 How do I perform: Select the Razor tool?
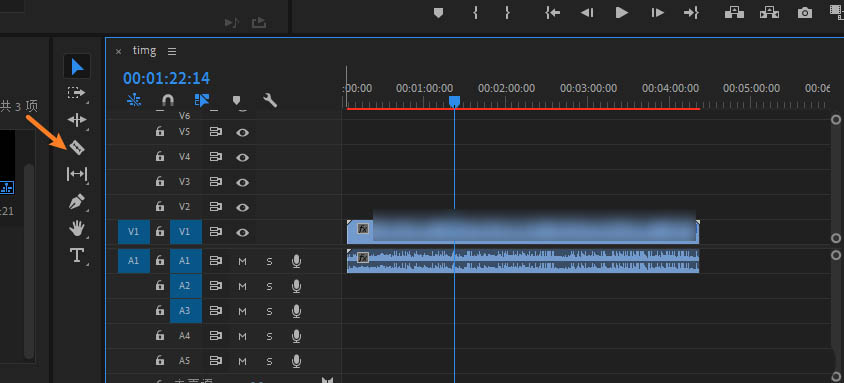(77, 147)
